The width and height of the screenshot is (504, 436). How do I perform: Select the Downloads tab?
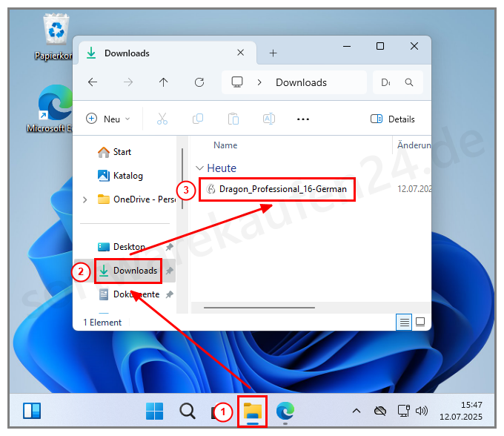[x=168, y=53]
